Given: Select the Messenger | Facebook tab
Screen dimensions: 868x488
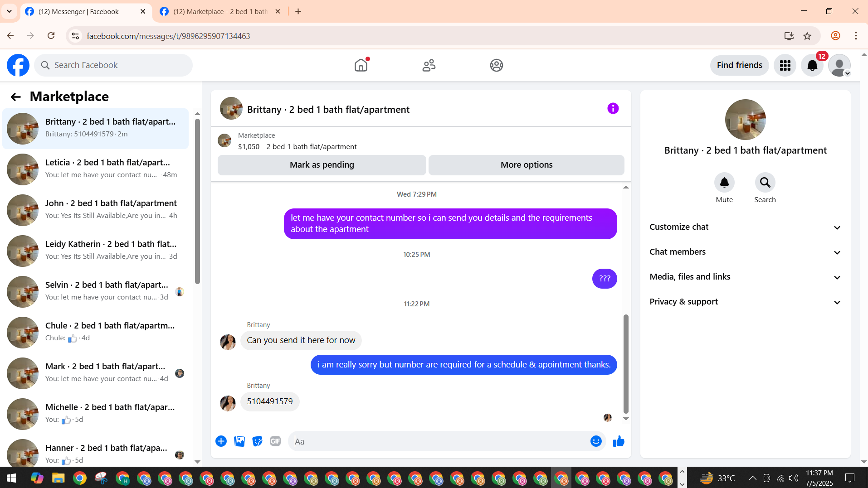Looking at the screenshot, I should point(85,11).
